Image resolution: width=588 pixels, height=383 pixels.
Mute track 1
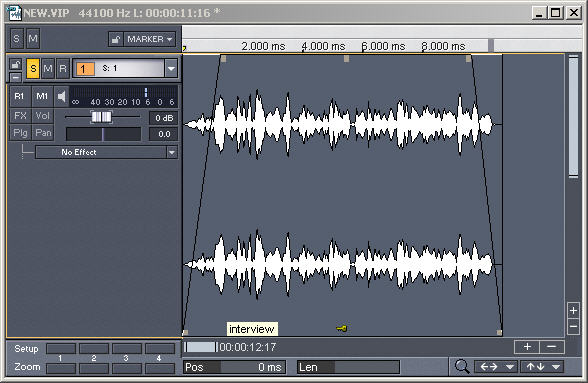(48, 69)
